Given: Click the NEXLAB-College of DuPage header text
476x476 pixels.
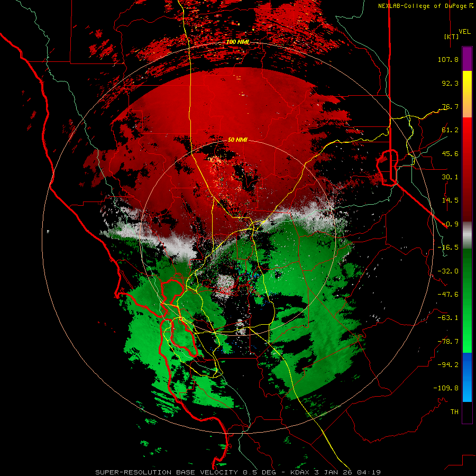Looking at the screenshot, I should pyautogui.click(x=425, y=6).
